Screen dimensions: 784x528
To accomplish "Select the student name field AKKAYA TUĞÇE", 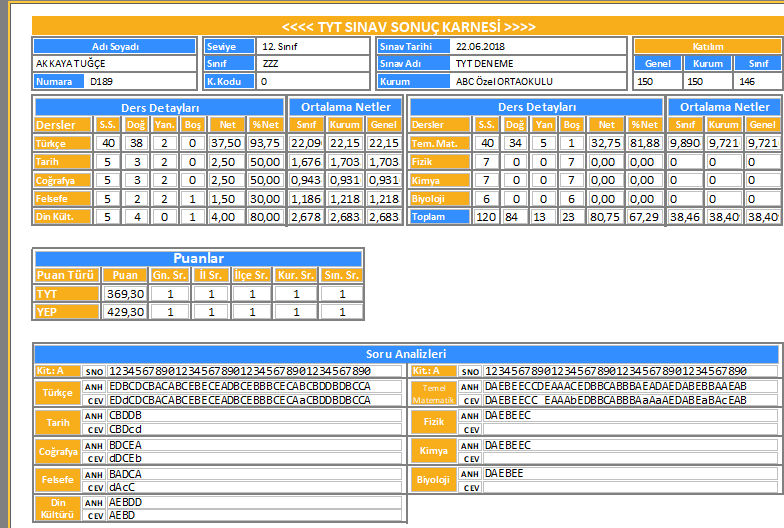I will tap(114, 64).
